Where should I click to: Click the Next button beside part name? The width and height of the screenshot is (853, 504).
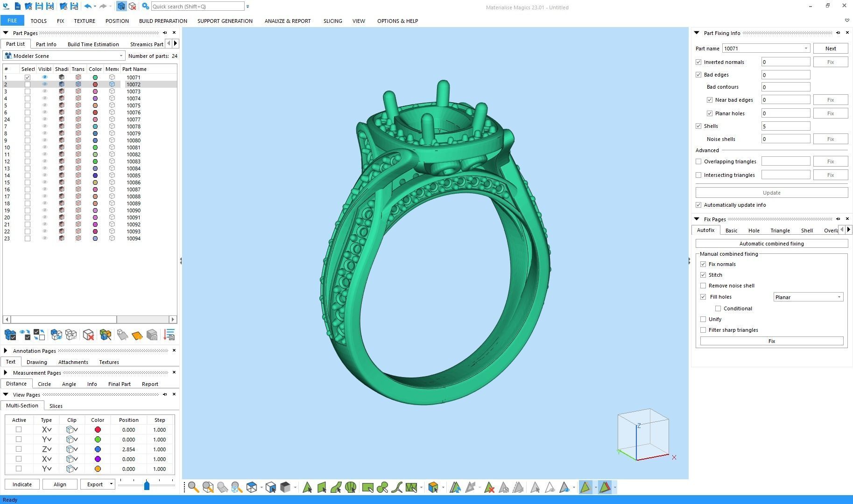pyautogui.click(x=831, y=49)
